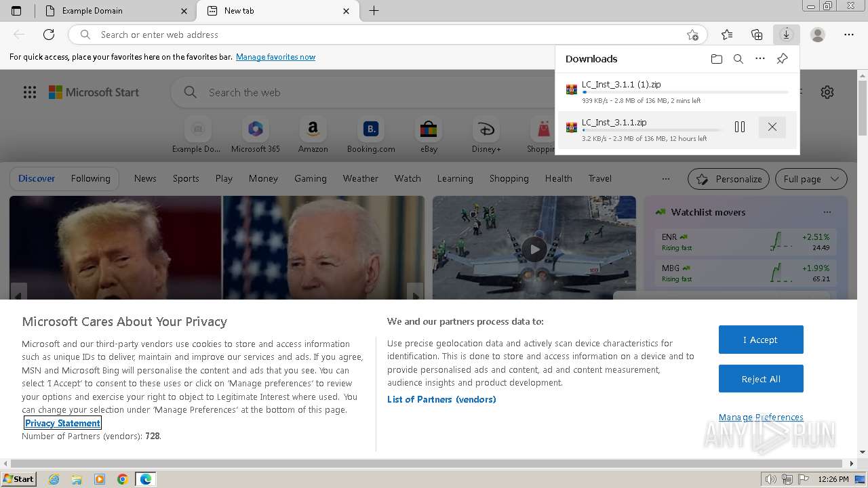Viewport: 868px width, 488px height.
Task: Open the eBay quick link
Action: [429, 136]
